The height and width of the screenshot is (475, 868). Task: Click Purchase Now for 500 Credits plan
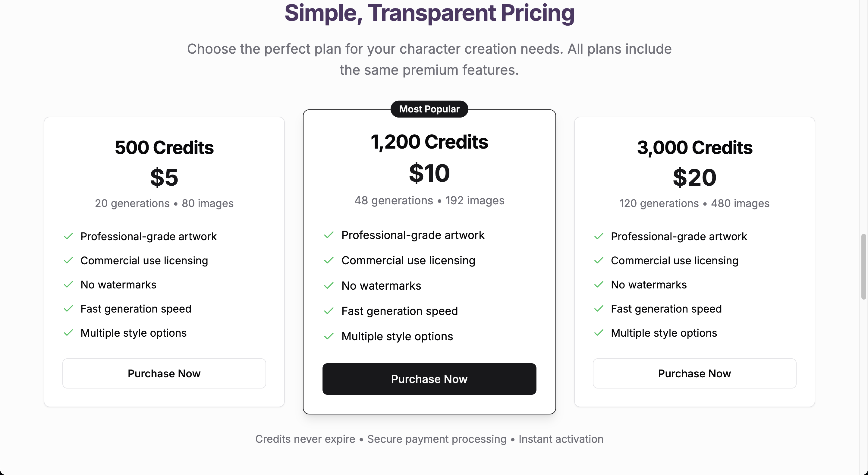[x=164, y=373]
